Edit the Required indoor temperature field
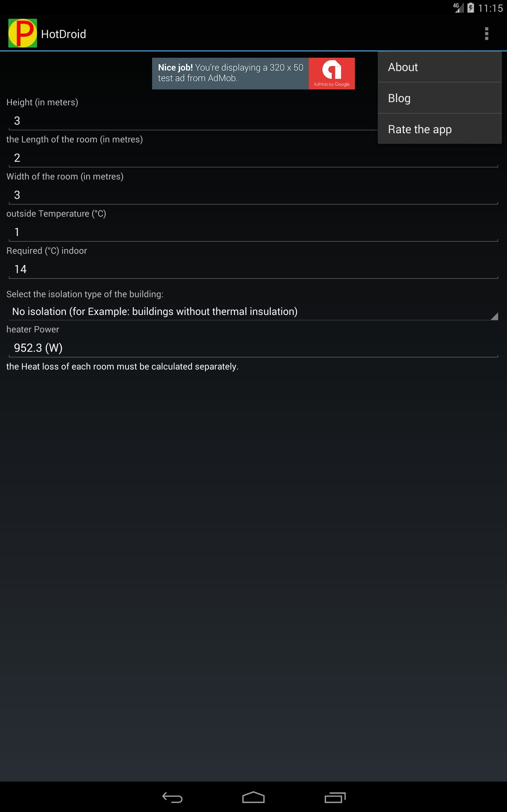The width and height of the screenshot is (507, 812). 253,269
